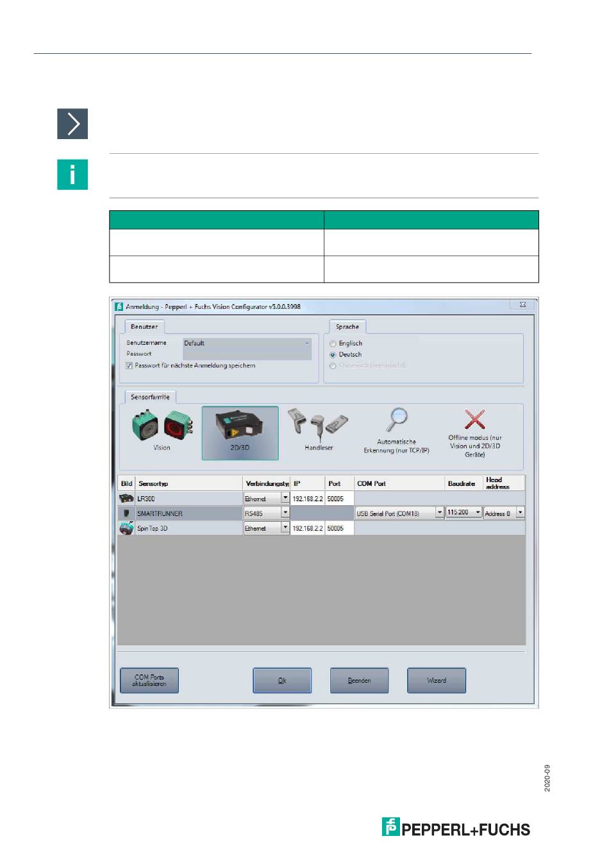Click the green info icon on page
609x868 pixels.
[x=72, y=174]
